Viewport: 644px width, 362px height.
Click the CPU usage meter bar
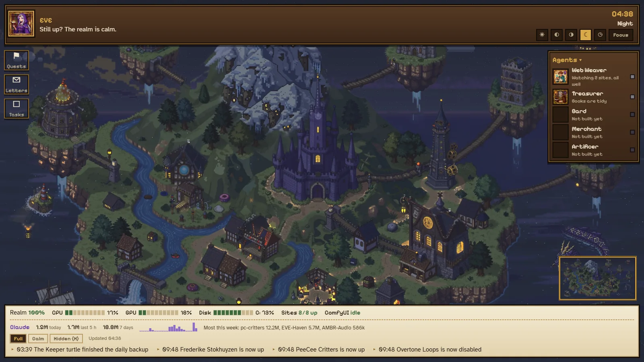point(85,313)
